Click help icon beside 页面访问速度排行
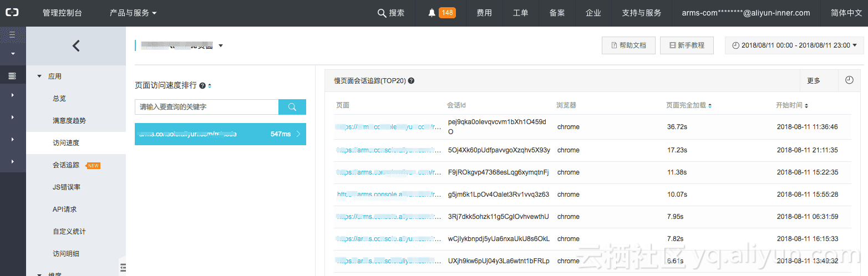 click(x=202, y=86)
